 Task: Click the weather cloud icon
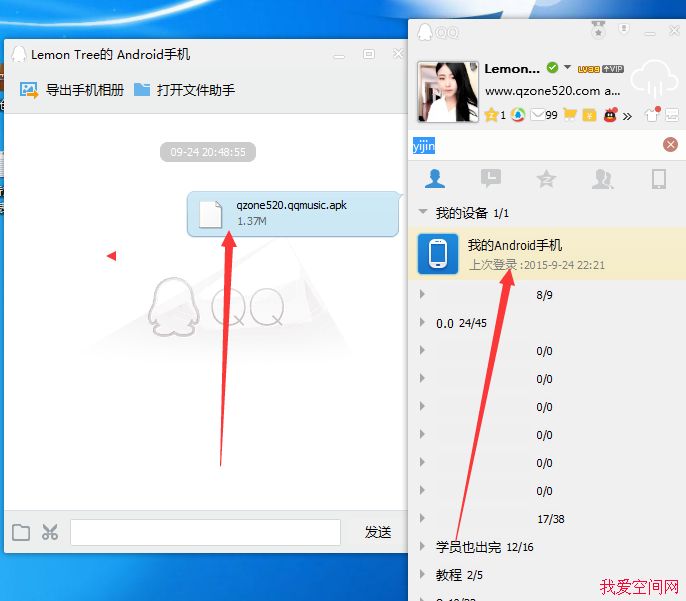[656, 79]
